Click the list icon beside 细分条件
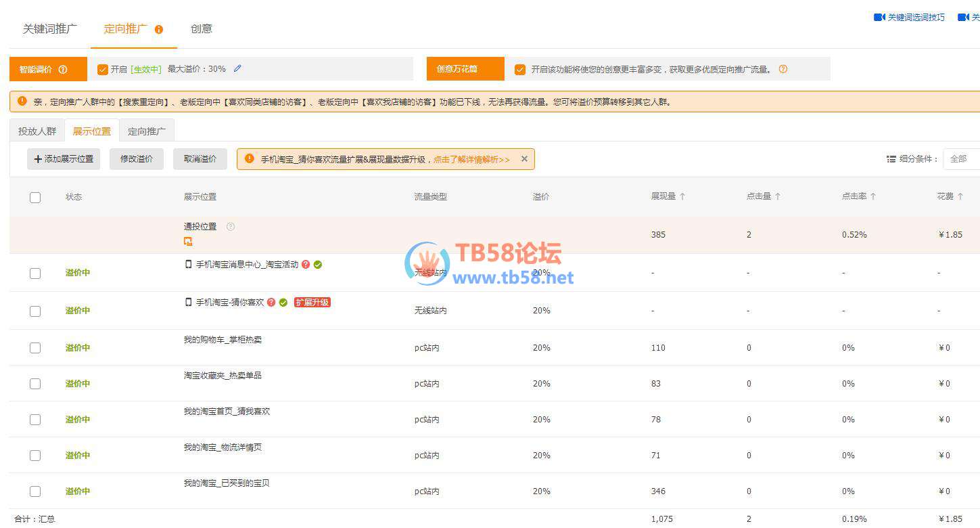This screenshot has height=528, width=980. (891, 159)
